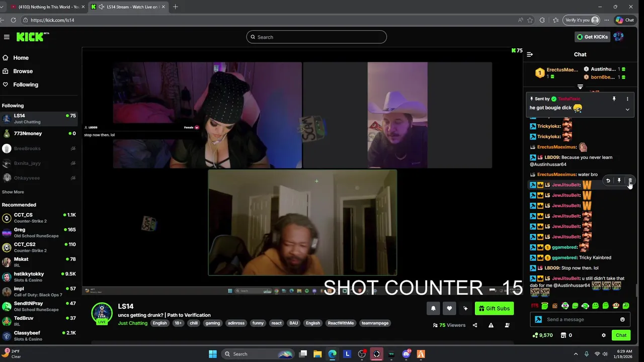Pin the hovered JewJitsuBelt chat message
Image resolution: width=644 pixels, height=362 pixels.
coord(619,180)
